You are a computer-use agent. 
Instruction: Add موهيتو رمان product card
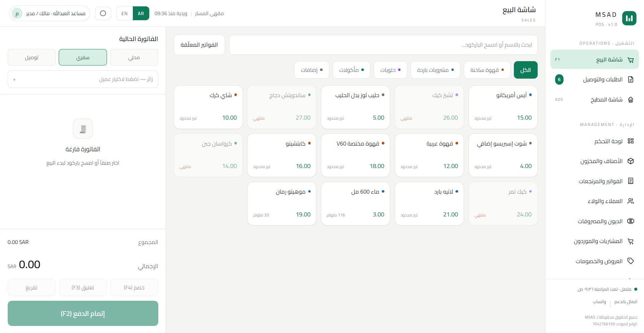coord(282,204)
